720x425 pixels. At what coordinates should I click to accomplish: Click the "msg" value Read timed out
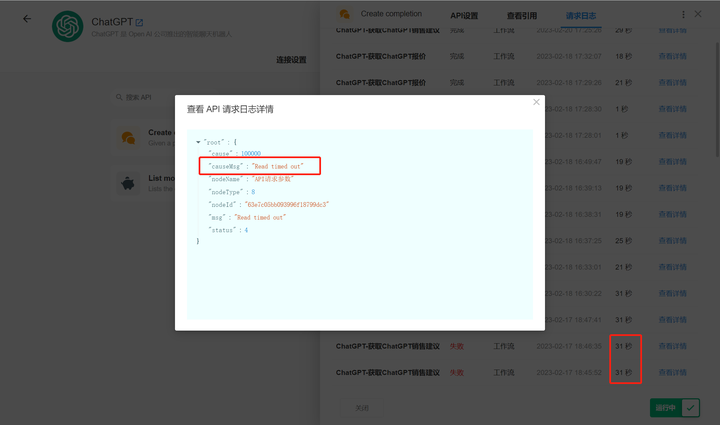point(260,218)
